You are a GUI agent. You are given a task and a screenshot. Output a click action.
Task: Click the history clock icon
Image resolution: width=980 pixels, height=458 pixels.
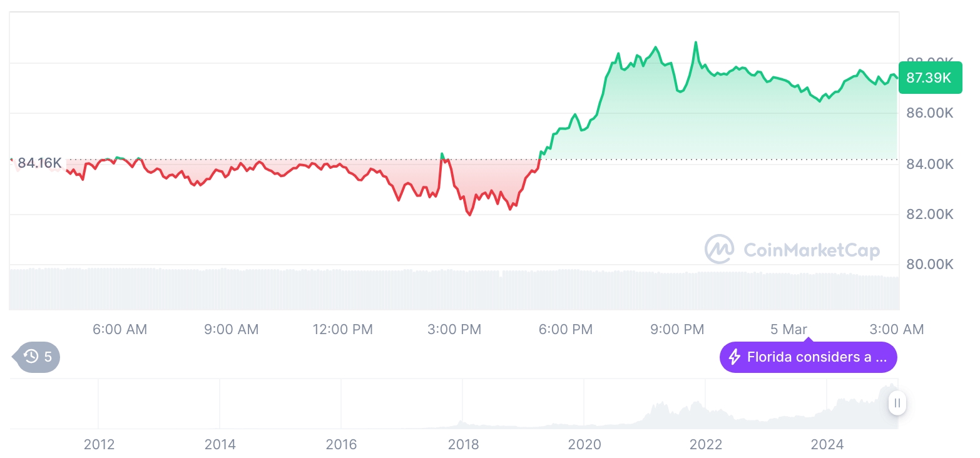(31, 357)
